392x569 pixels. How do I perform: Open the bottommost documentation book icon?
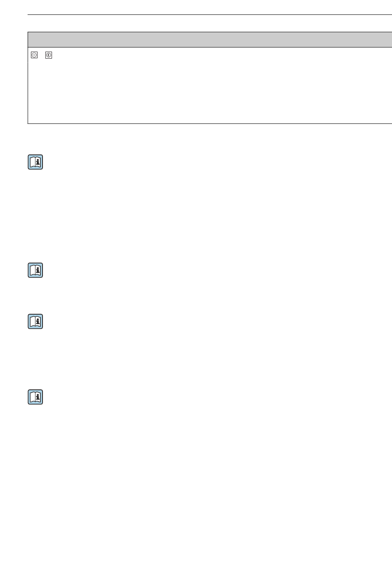coord(35,397)
